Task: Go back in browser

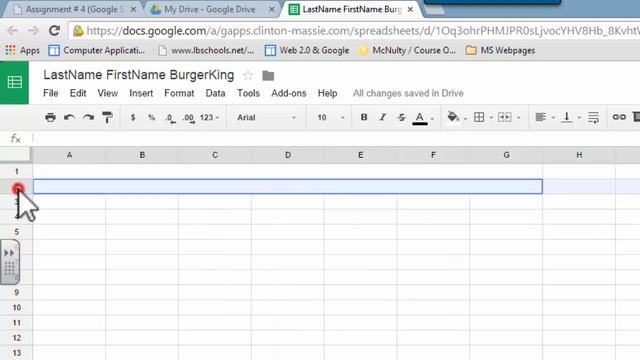Action: (13, 31)
